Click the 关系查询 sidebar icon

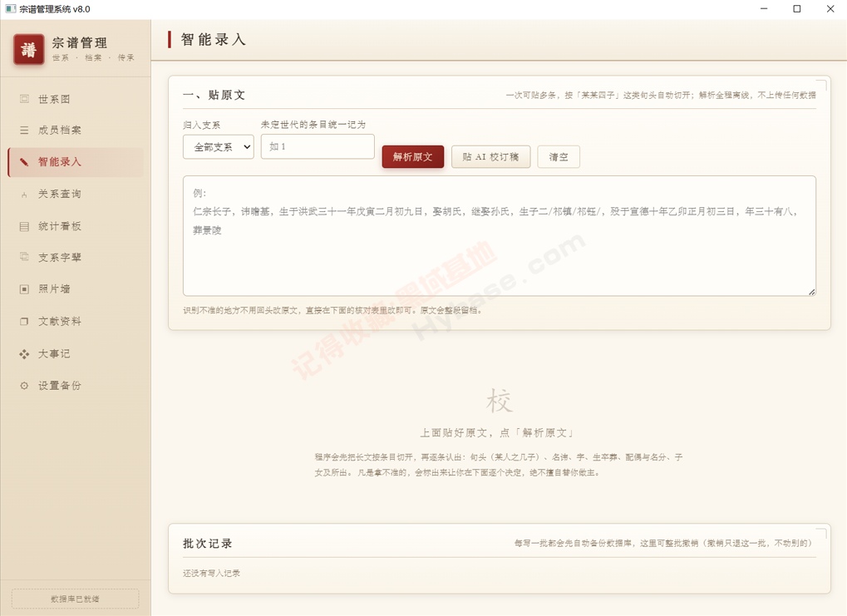point(24,194)
